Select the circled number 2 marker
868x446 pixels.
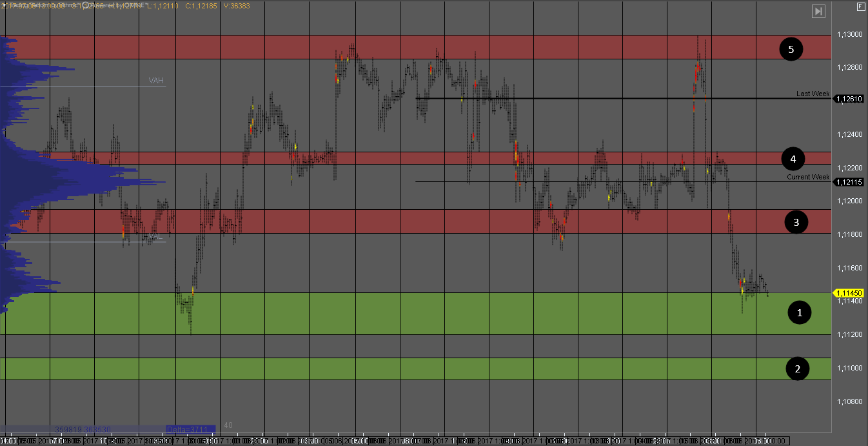[798, 369]
